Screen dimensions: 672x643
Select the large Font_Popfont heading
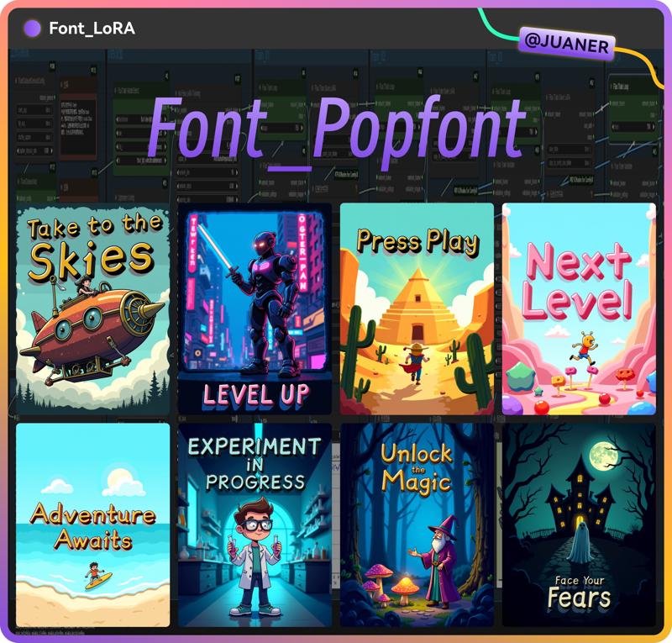tap(337, 129)
